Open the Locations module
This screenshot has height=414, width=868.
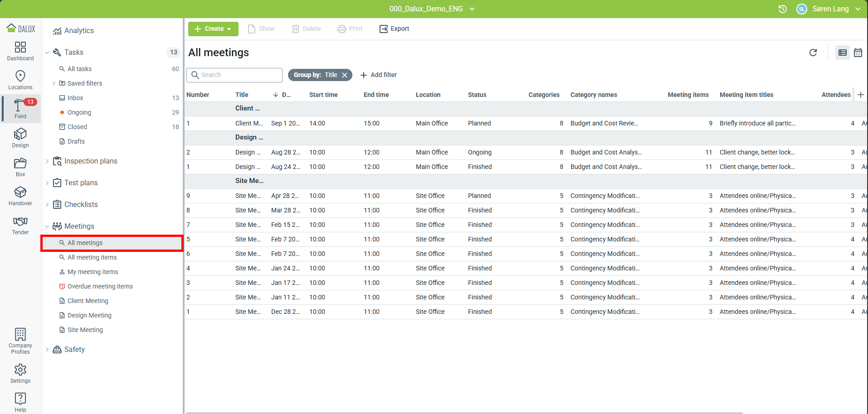[x=20, y=80]
